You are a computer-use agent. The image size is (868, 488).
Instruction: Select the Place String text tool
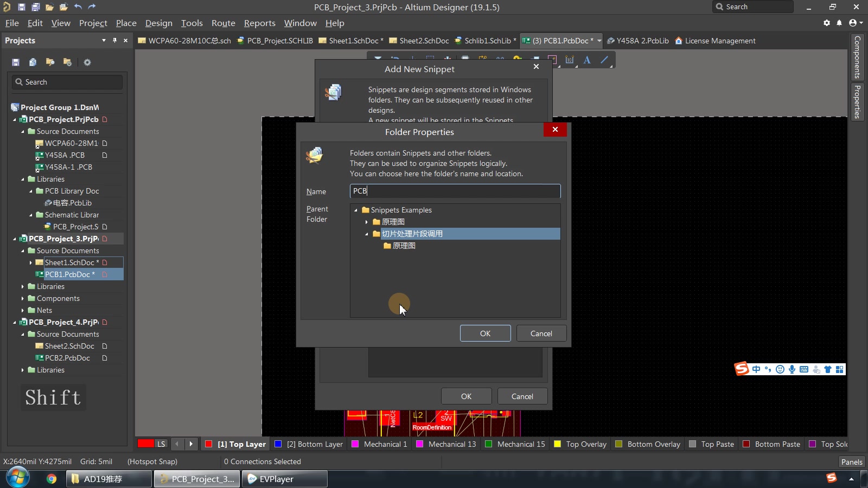point(587,60)
